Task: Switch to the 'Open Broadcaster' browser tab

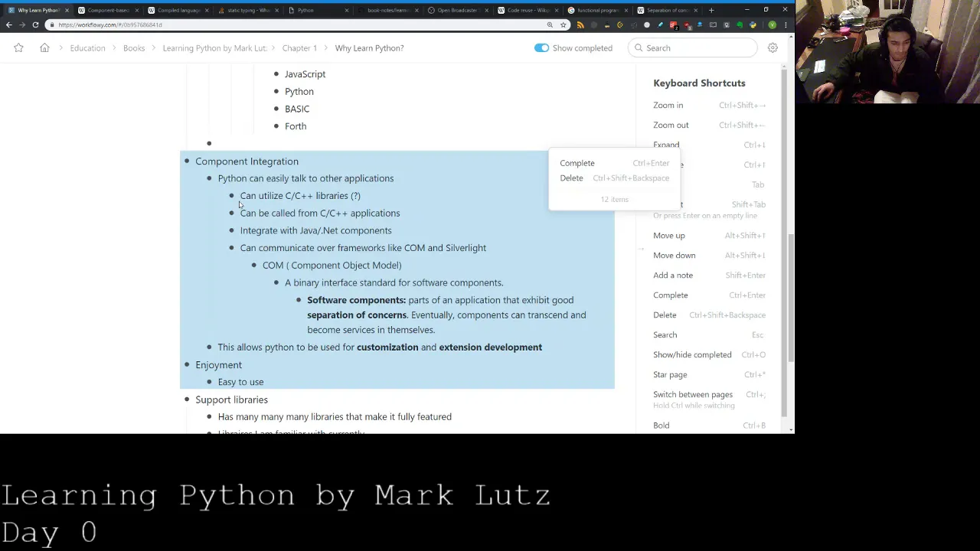Action: point(457,10)
